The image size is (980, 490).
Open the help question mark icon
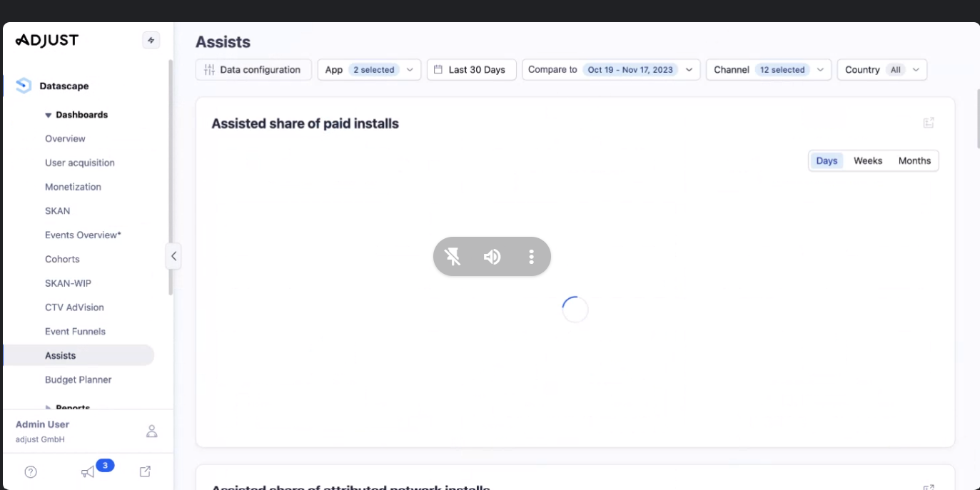pyautogui.click(x=31, y=471)
